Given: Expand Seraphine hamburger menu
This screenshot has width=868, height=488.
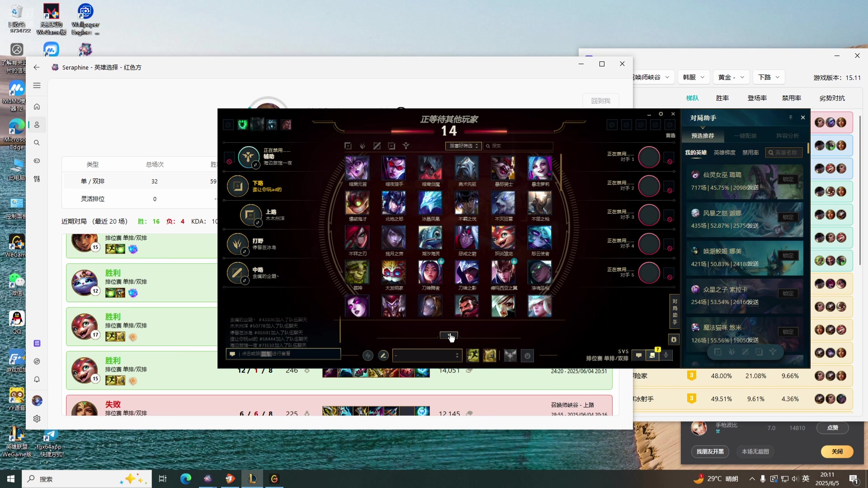Looking at the screenshot, I should point(37,85).
